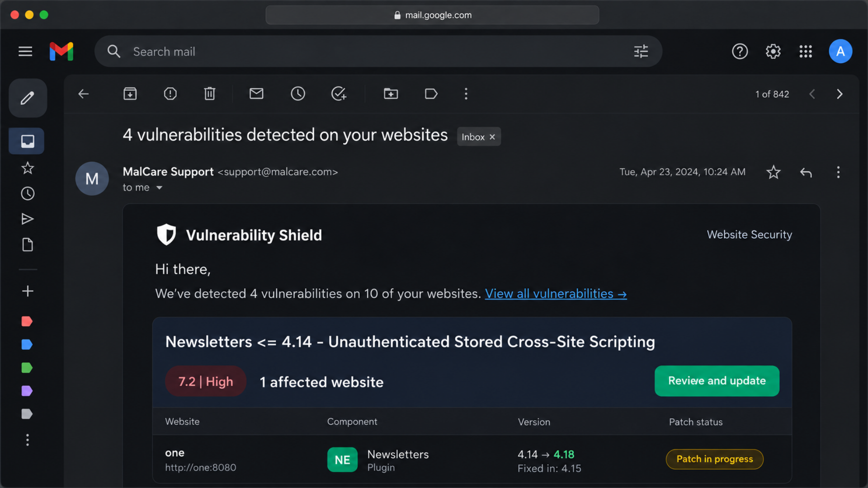868x488 pixels.
Task: Archive this email
Action: click(x=130, y=94)
